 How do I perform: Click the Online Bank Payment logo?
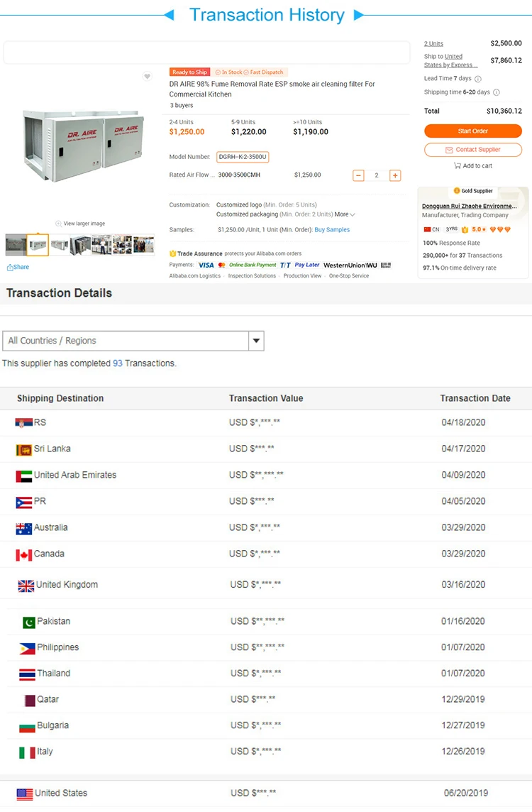click(x=253, y=265)
